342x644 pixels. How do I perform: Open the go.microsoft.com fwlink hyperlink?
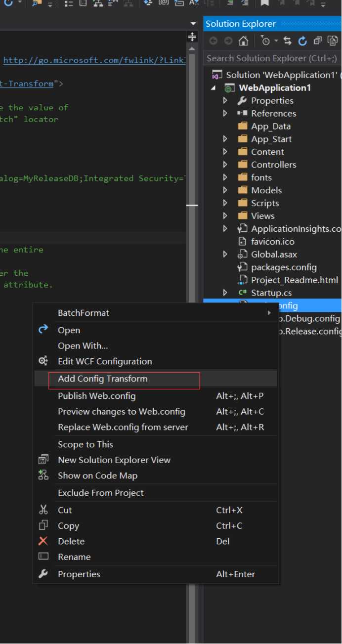tap(94, 60)
